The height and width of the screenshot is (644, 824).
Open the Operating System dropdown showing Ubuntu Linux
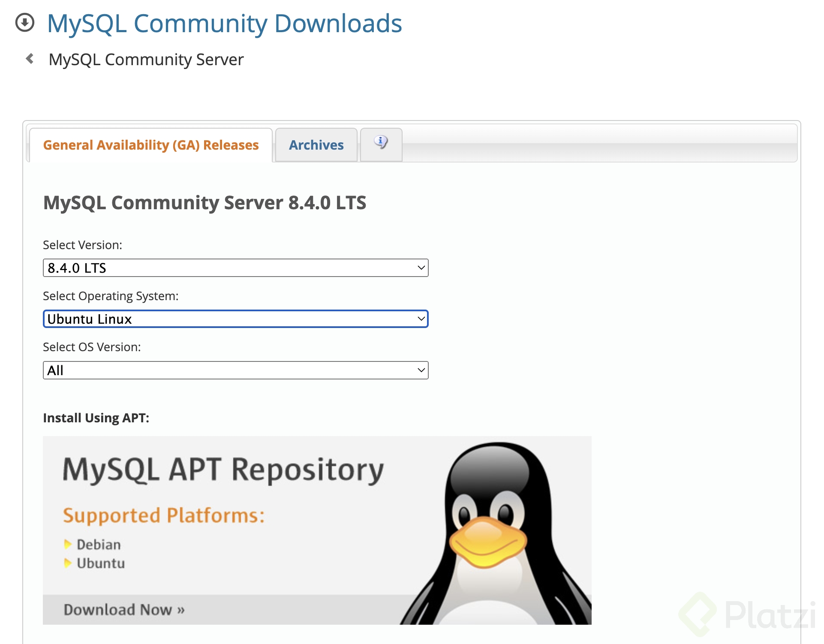coord(236,319)
